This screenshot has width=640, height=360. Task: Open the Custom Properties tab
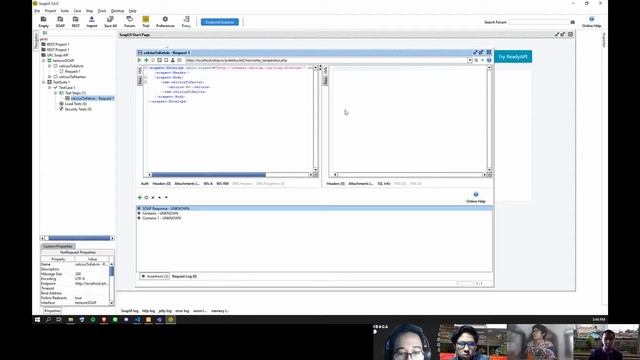tap(58, 247)
